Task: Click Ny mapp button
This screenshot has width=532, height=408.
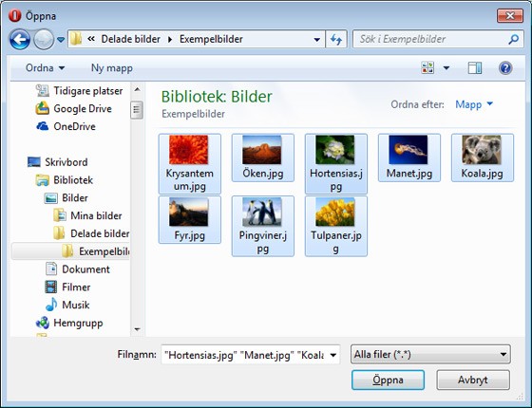Action: pos(112,67)
